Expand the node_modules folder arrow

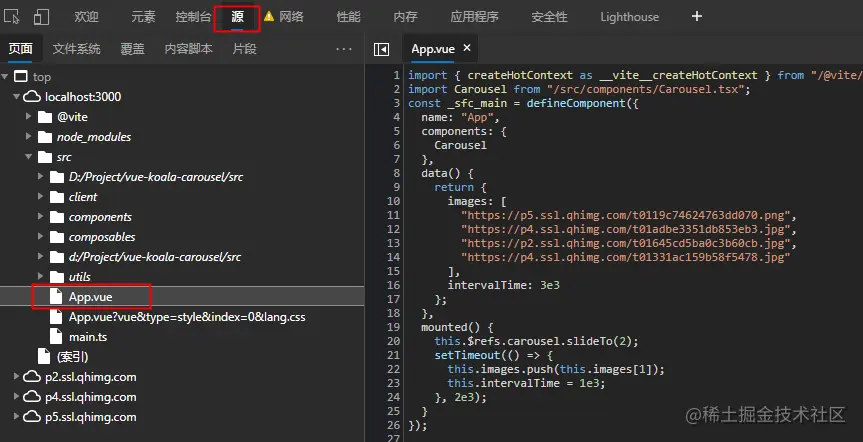pyautogui.click(x=29, y=137)
